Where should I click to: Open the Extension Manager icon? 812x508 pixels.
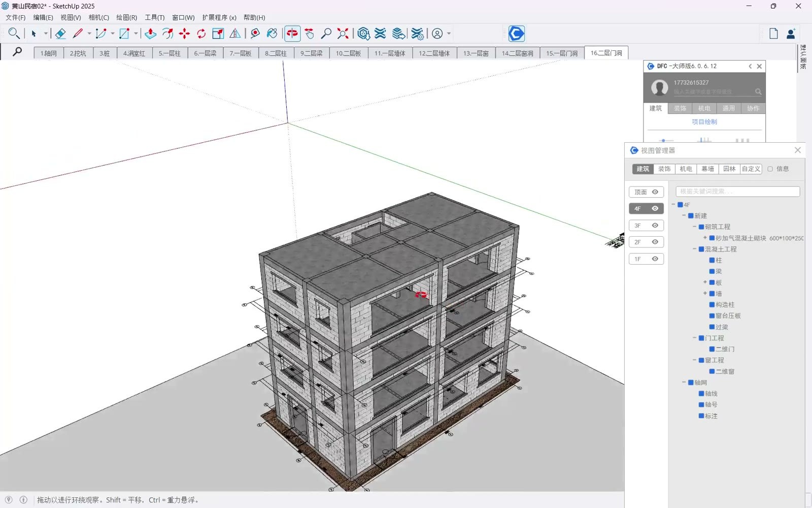417,34
